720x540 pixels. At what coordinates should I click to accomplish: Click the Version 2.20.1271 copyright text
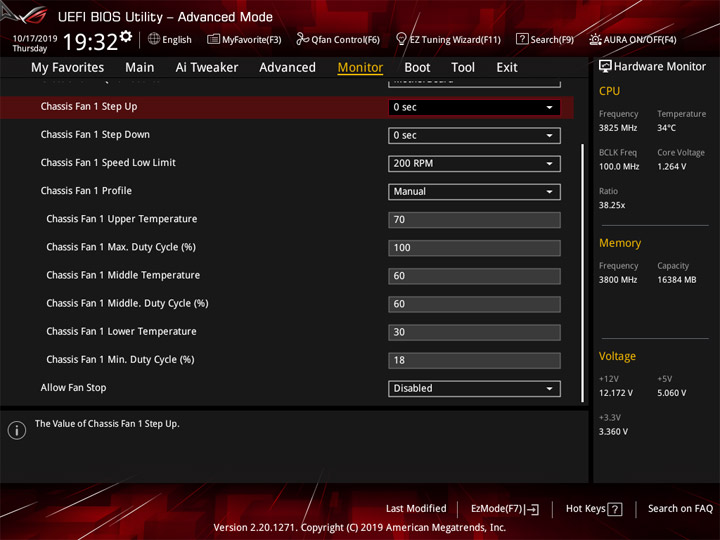pyautogui.click(x=360, y=528)
